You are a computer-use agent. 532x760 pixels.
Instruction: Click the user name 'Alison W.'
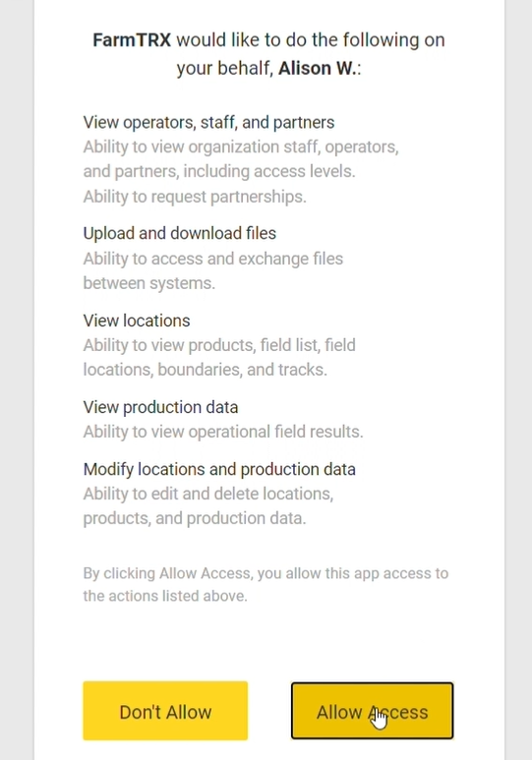[x=318, y=69]
